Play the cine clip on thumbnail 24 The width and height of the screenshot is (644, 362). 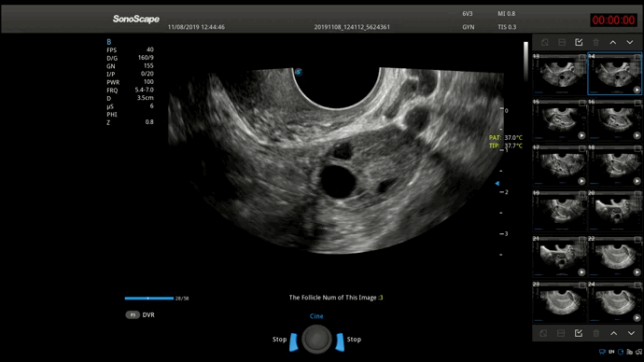pyautogui.click(x=637, y=317)
